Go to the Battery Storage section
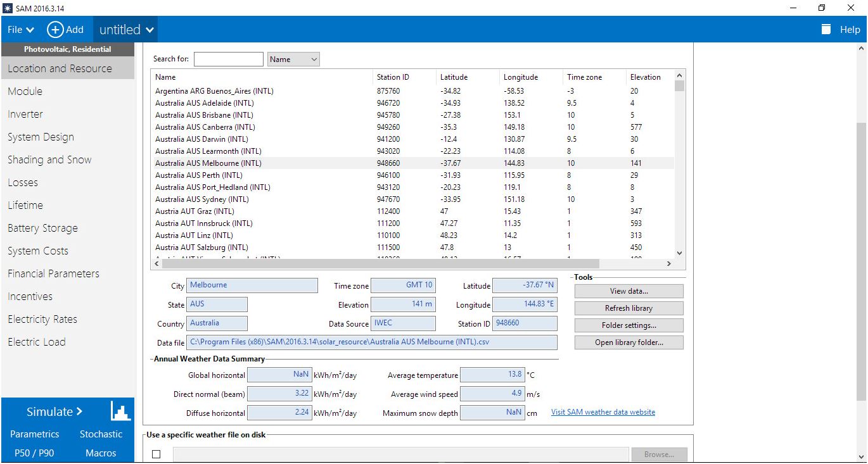This screenshot has height=464, width=868. (x=42, y=228)
